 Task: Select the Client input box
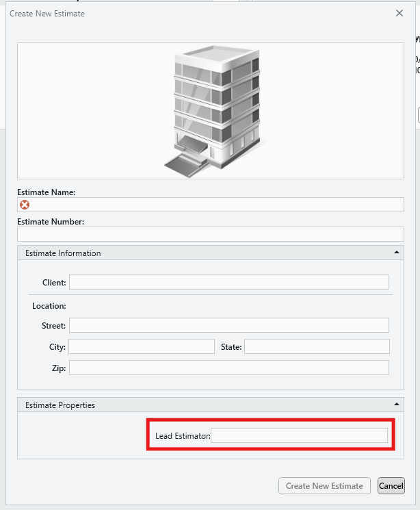(228, 283)
